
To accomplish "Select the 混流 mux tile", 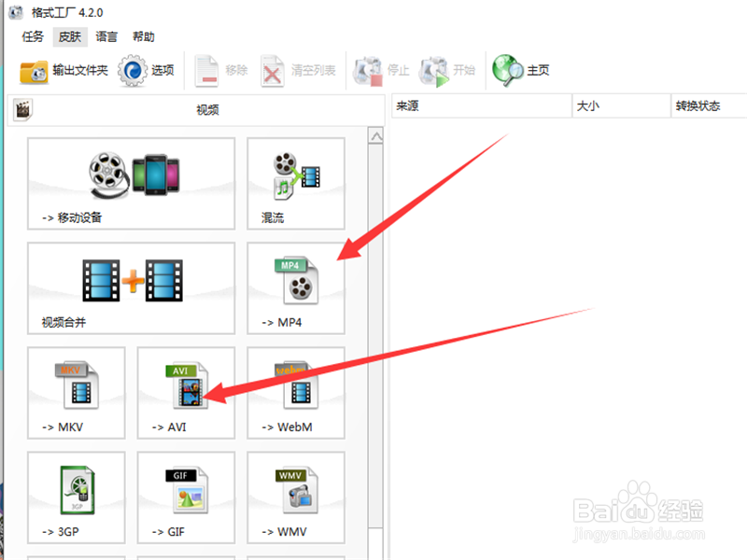I will coord(296,183).
